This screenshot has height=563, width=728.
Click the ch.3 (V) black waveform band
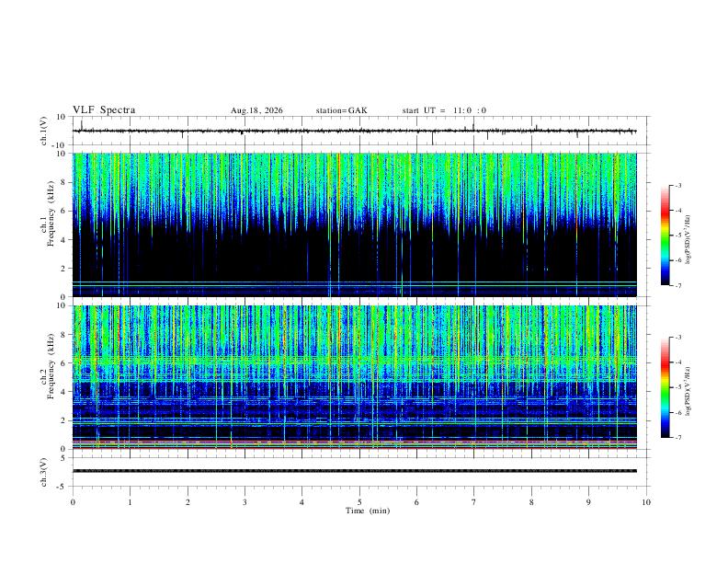coord(354,471)
